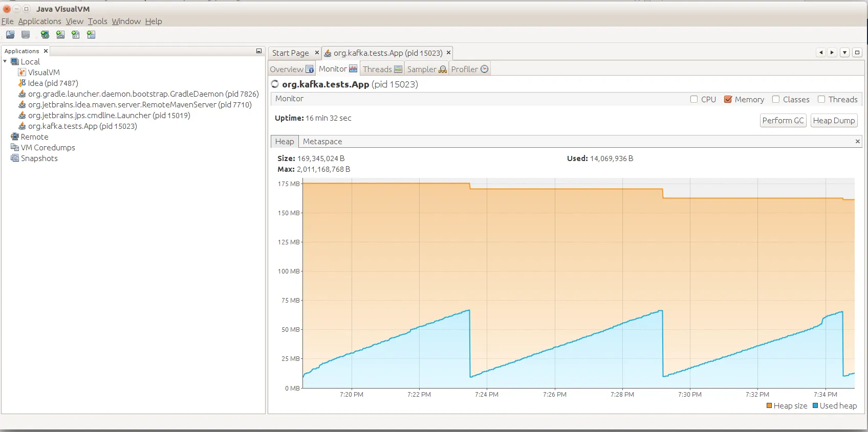Click the Add JMX Connection toolbar icon
Screen dimensions: 868x432
pyautogui.click(x=60, y=35)
